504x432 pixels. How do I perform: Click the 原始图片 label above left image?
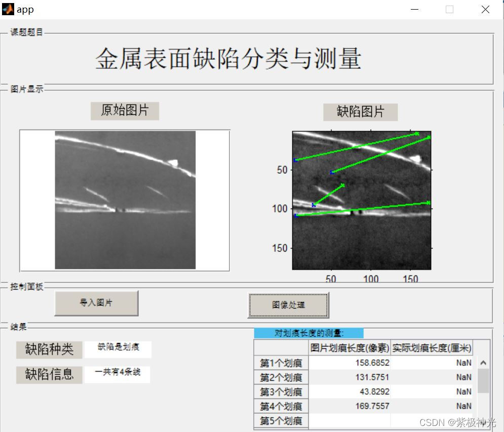coord(125,111)
